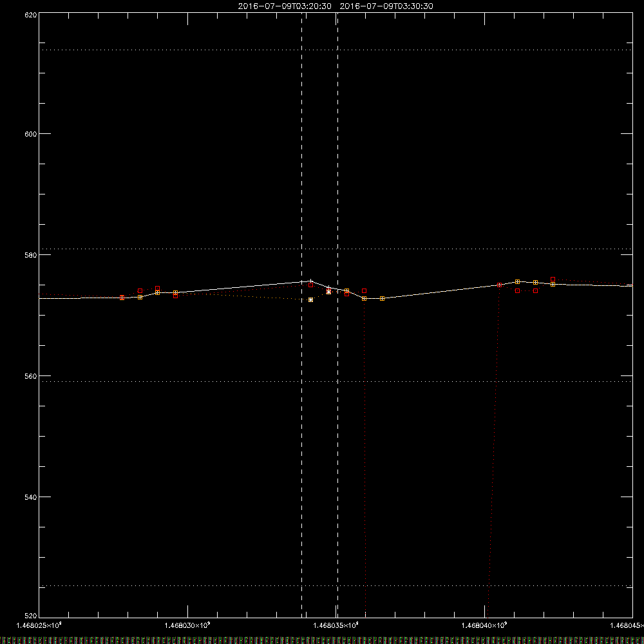The image size is (644, 644).
Task: Select the left dashed vertical time marker
Action: 302,314
